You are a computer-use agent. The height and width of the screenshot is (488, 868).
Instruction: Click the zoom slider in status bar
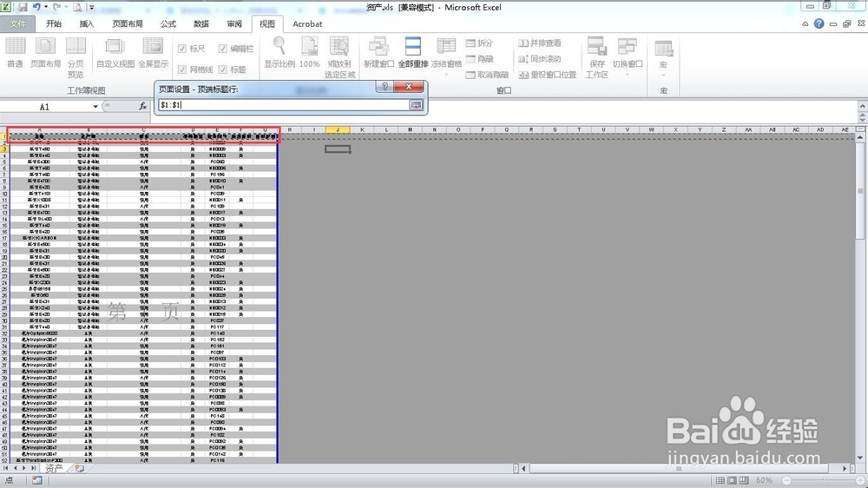(x=825, y=480)
